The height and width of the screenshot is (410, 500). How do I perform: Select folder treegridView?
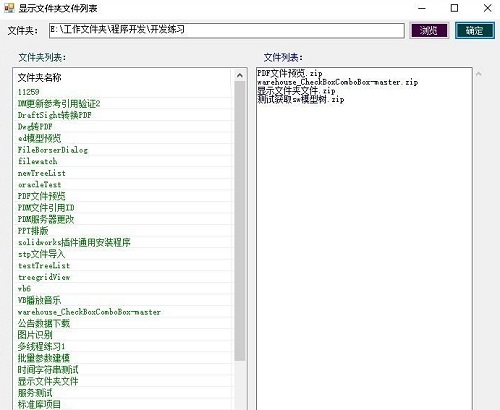click(x=123, y=277)
